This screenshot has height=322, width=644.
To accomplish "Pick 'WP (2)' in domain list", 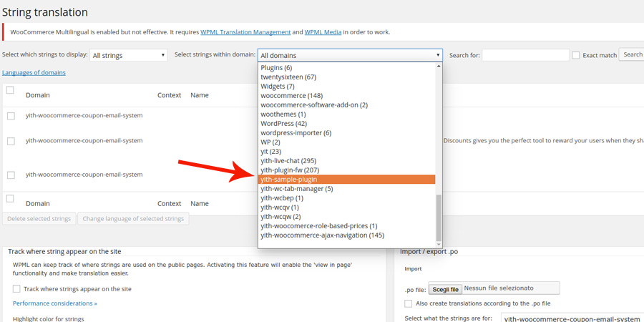I will click(346, 142).
